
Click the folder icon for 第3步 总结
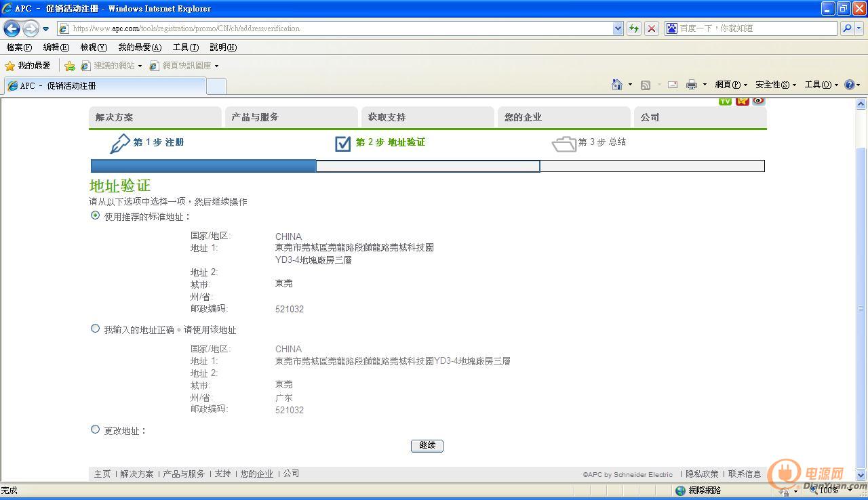pyautogui.click(x=564, y=144)
